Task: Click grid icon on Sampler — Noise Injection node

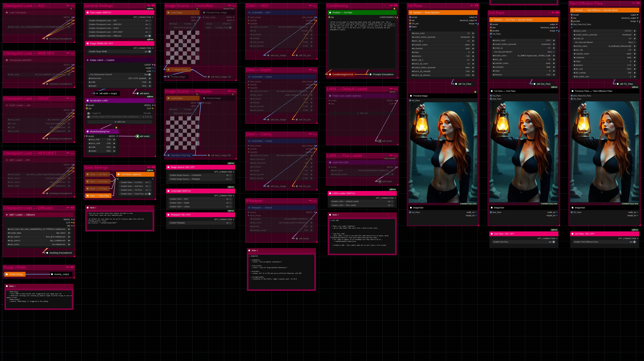Action: click(x=411, y=13)
